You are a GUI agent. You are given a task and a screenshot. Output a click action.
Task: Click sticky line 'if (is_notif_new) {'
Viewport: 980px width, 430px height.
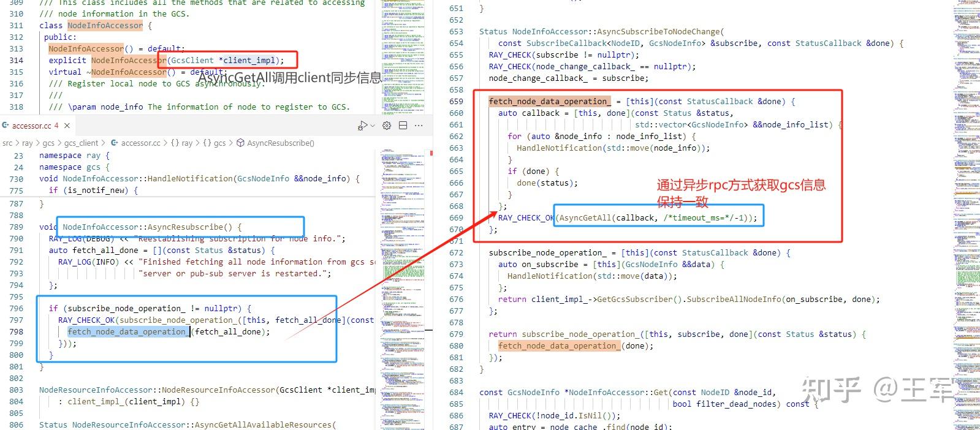pos(93,190)
